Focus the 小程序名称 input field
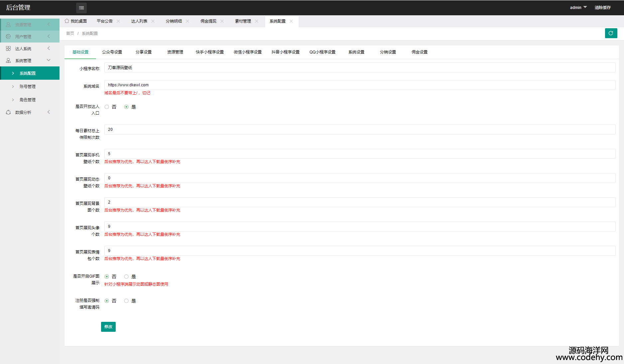 pyautogui.click(x=360, y=67)
